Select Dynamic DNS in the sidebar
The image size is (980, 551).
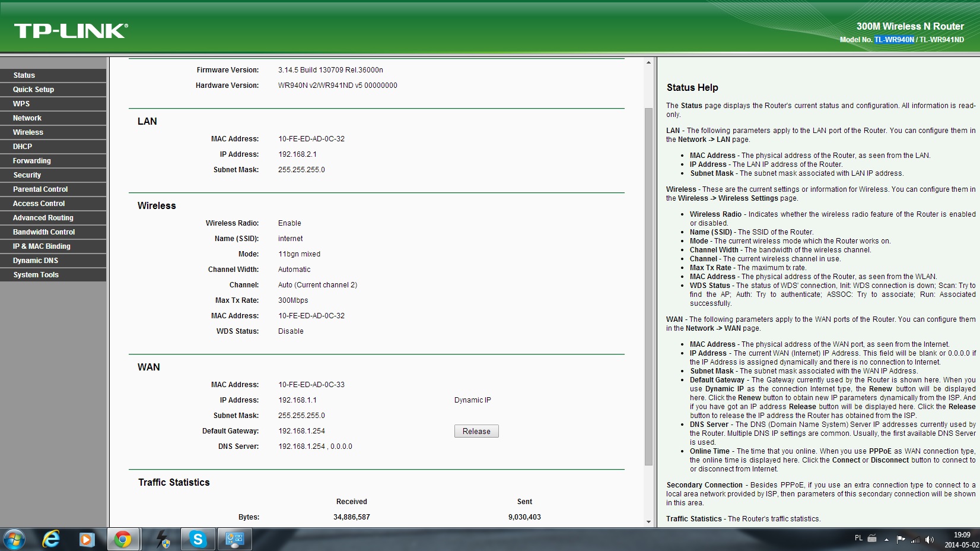point(53,261)
